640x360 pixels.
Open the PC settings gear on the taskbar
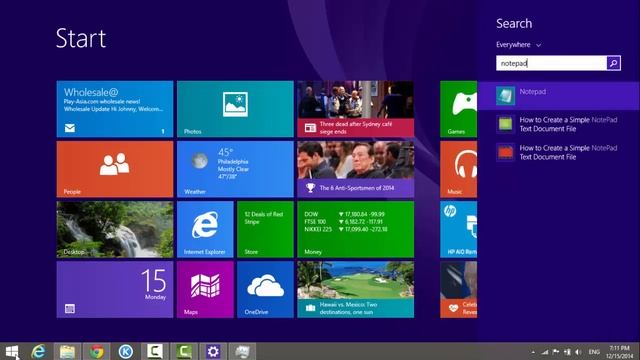[x=213, y=351]
